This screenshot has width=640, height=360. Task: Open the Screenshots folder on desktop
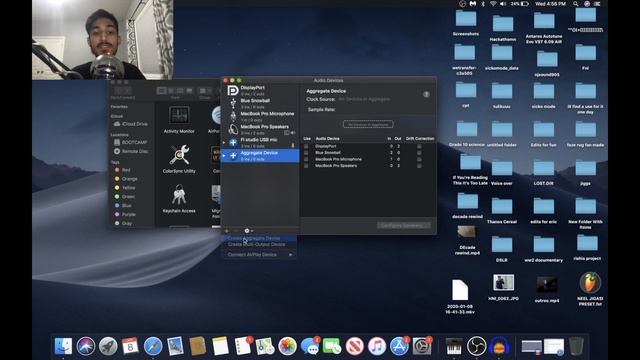466,23
